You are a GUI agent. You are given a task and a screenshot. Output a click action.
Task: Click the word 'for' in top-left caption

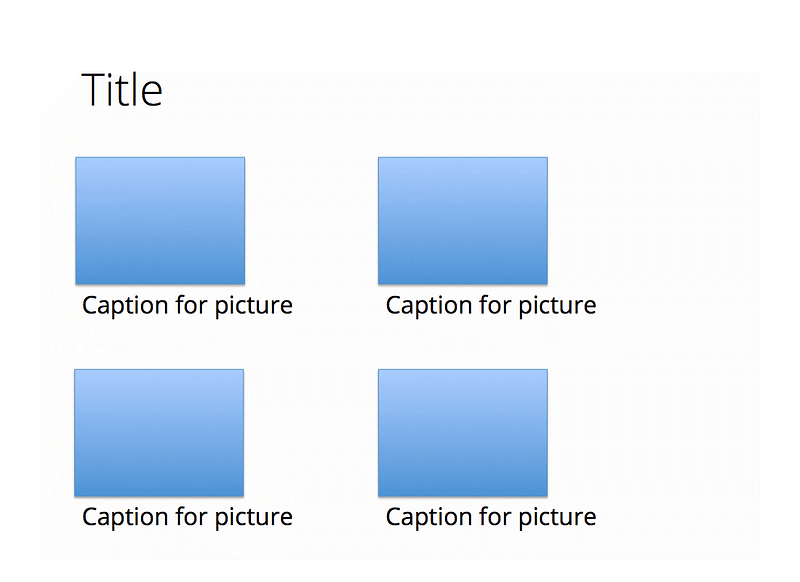pyautogui.click(x=191, y=305)
